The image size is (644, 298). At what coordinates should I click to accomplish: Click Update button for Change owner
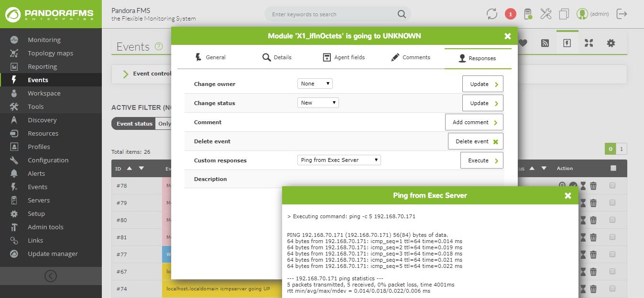coord(482,84)
